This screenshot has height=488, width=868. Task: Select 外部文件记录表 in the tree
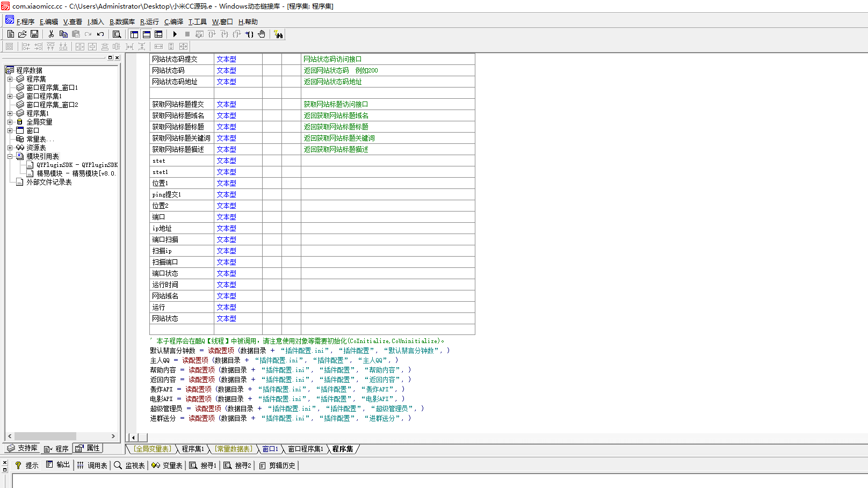(49, 183)
